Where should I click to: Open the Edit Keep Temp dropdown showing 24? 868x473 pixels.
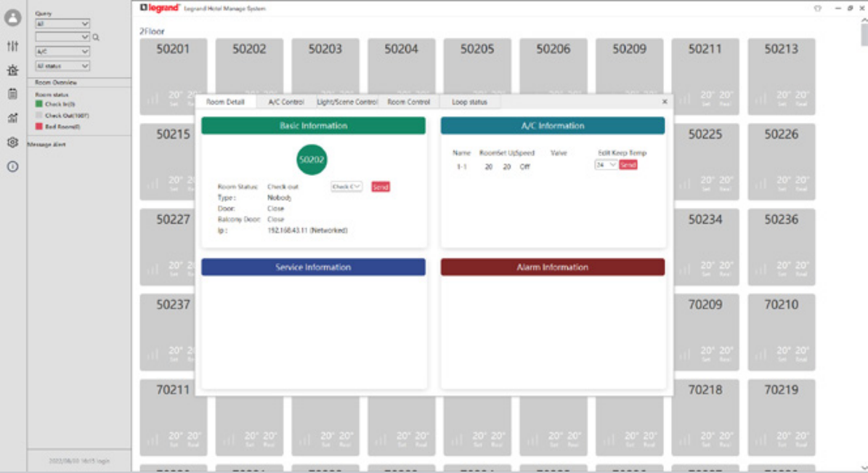coord(606,165)
